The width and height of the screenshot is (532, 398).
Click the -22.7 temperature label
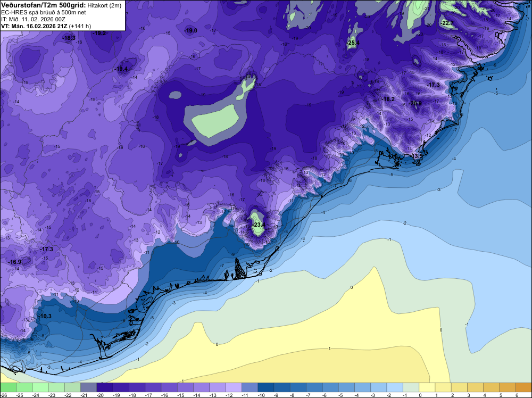447,23
